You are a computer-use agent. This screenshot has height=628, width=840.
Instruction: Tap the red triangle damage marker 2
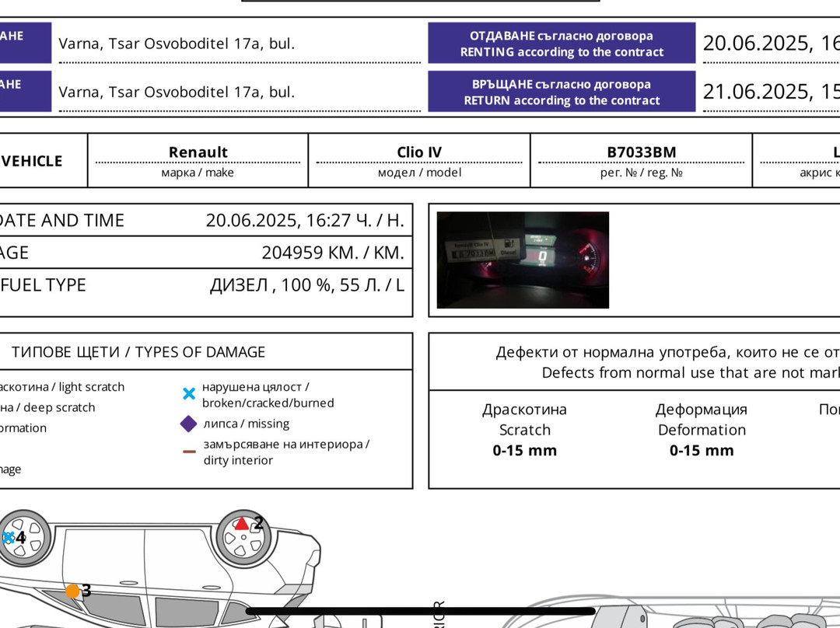242,524
